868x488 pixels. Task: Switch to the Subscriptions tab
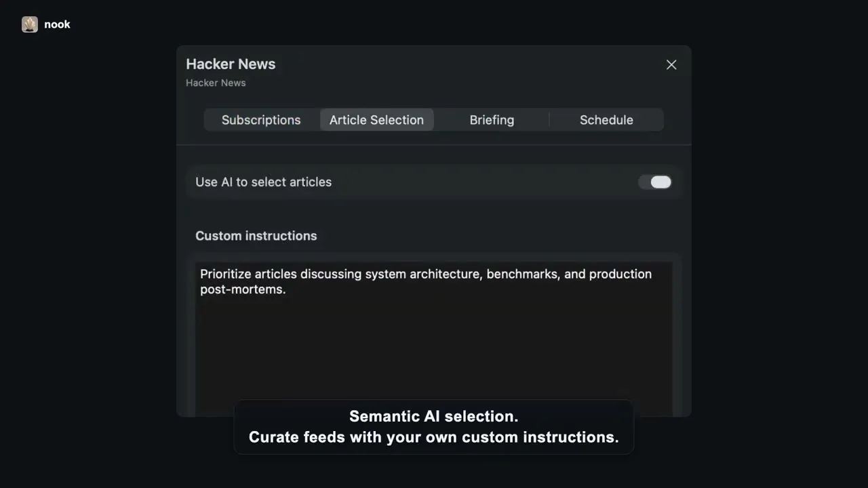pyautogui.click(x=261, y=120)
